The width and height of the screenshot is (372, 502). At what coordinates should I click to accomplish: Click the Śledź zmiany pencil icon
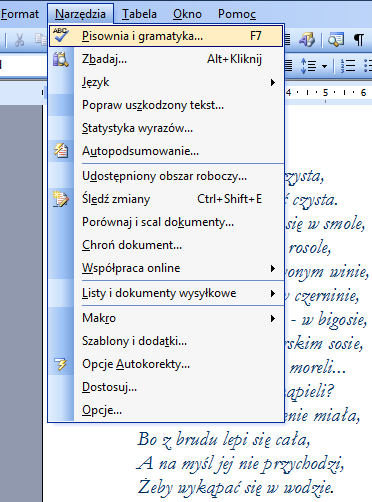click(61, 199)
